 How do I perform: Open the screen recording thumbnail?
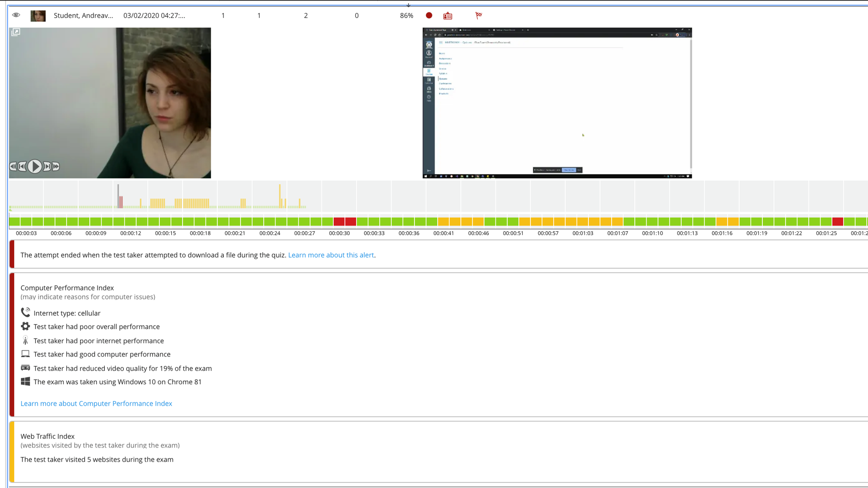click(x=557, y=103)
